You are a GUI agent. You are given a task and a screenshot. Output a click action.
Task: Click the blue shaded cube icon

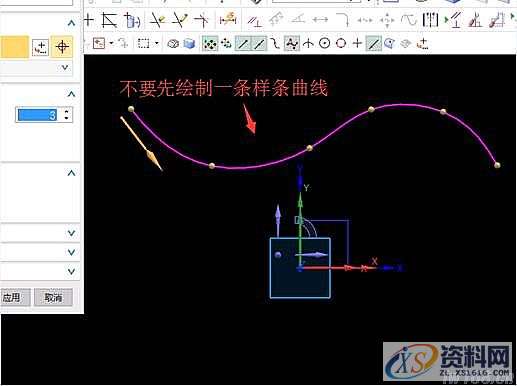189,44
